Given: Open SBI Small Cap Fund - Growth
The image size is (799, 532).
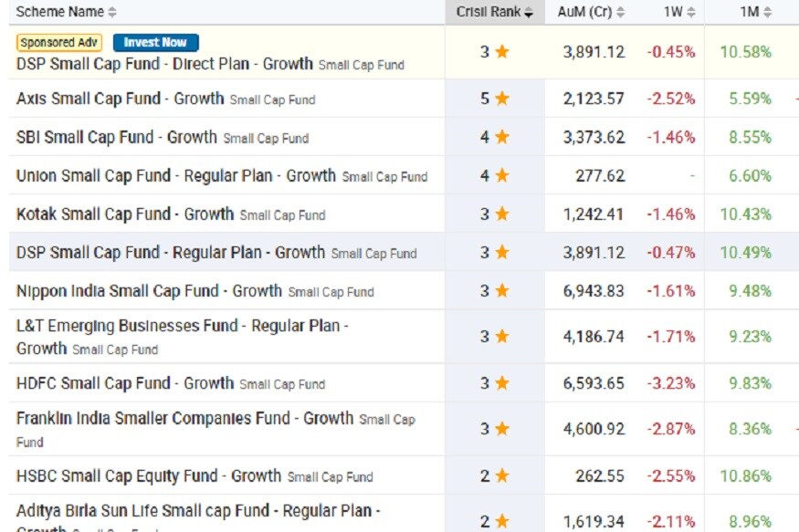Looking at the screenshot, I should (x=116, y=137).
